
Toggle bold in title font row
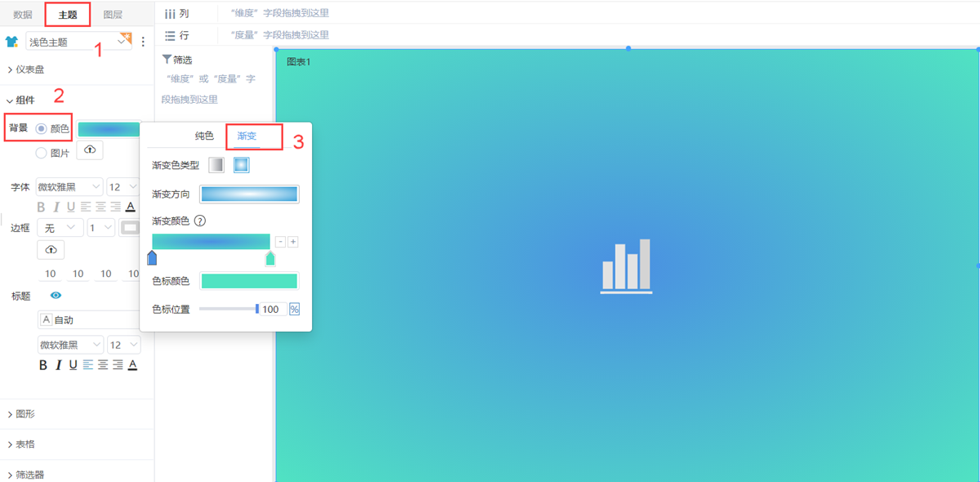43,364
